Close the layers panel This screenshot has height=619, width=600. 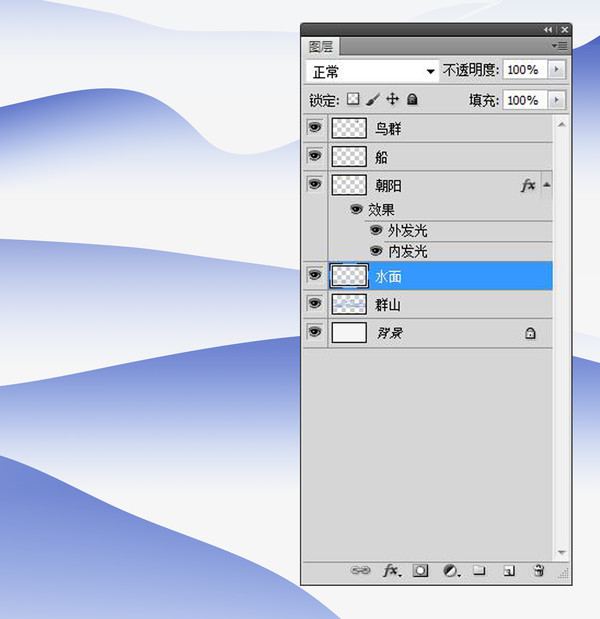pyautogui.click(x=565, y=30)
